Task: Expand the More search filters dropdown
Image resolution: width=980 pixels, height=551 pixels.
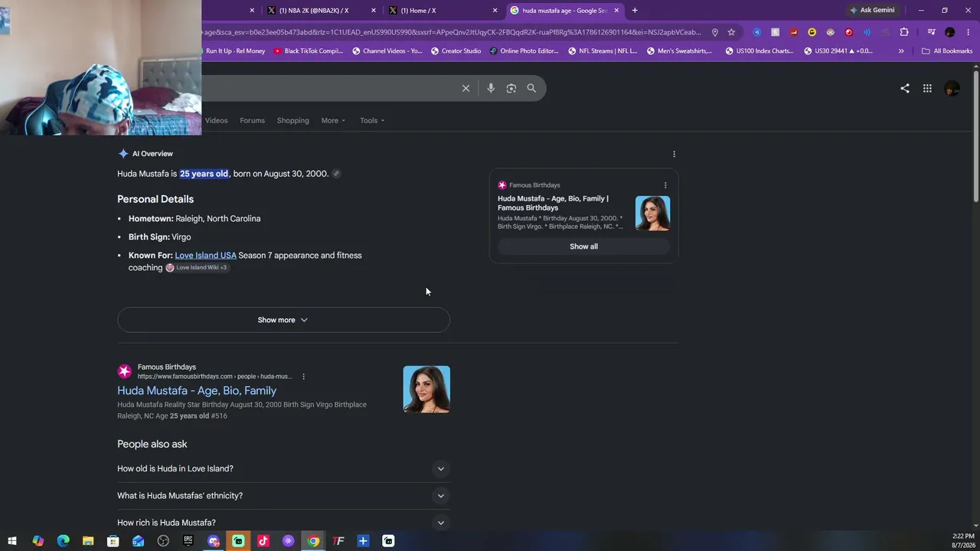Action: click(x=333, y=120)
